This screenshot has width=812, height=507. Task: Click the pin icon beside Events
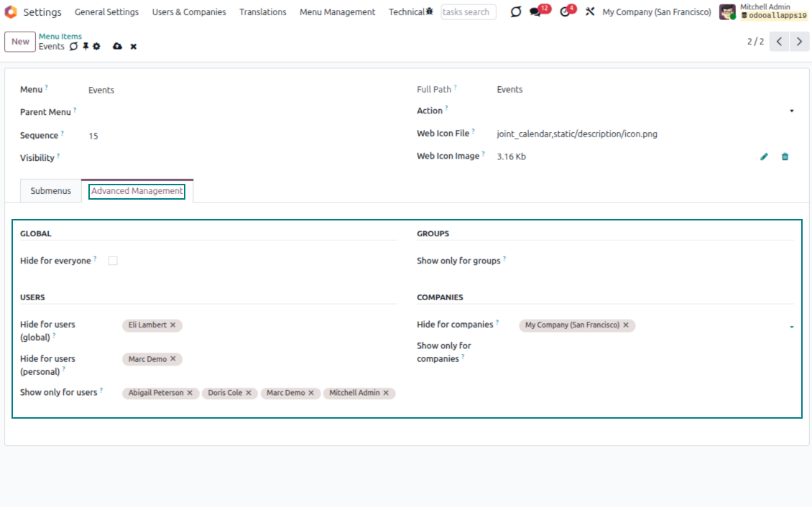point(86,47)
